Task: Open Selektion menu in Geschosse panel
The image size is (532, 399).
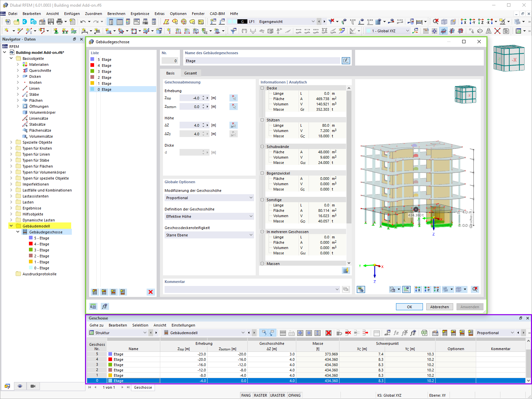Action: click(x=140, y=325)
